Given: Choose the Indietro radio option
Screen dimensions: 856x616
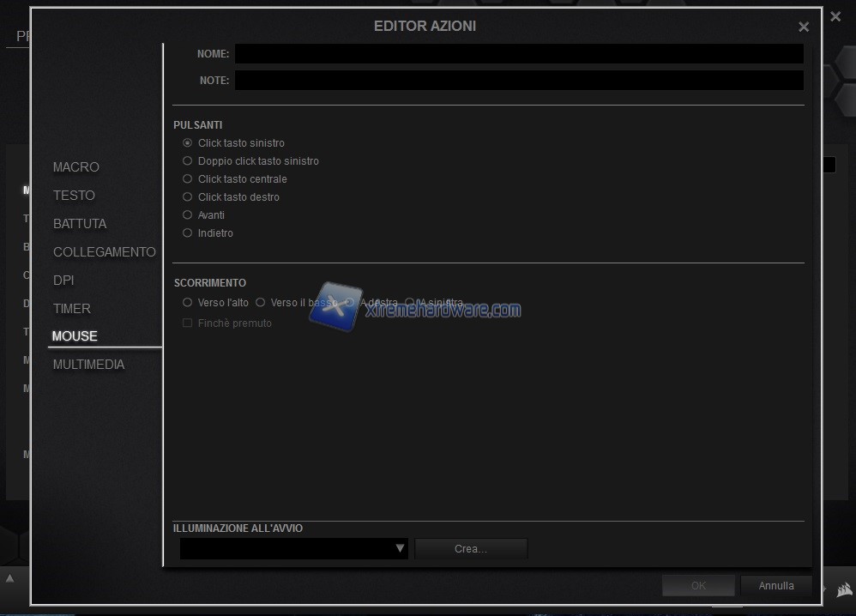Looking at the screenshot, I should (188, 233).
